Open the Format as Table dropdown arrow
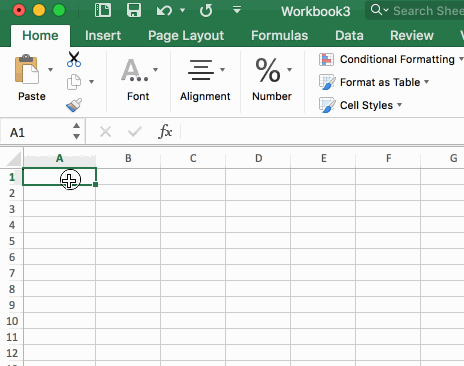This screenshot has width=464, height=366. pos(426,82)
